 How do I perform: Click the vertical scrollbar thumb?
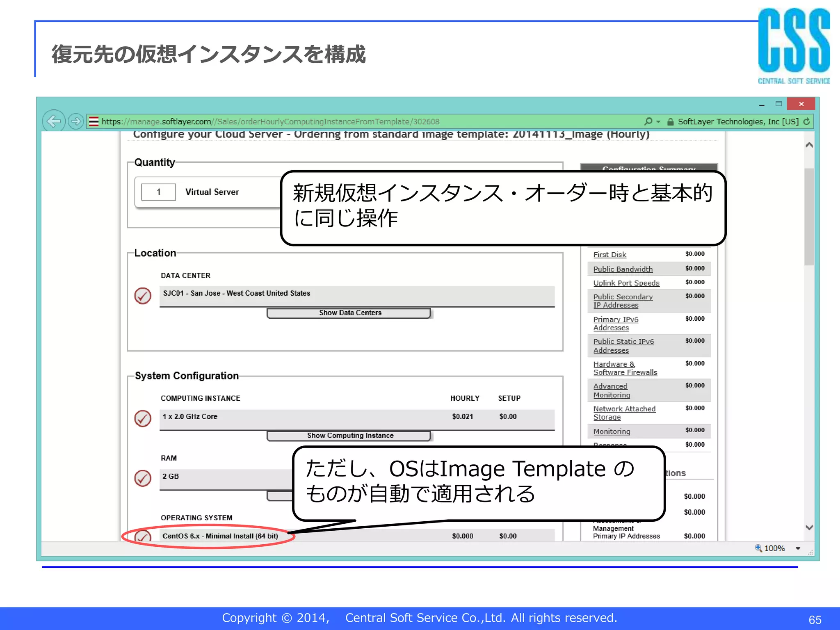pyautogui.click(x=809, y=217)
